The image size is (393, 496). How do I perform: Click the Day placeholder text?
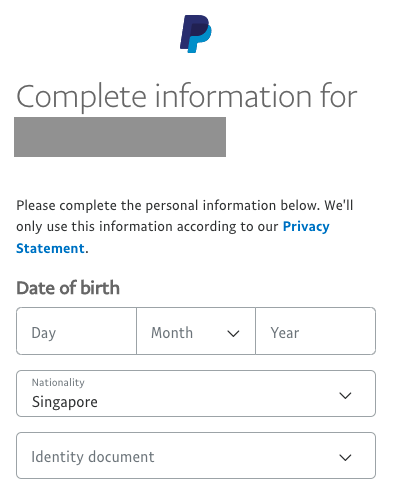pyautogui.click(x=44, y=333)
